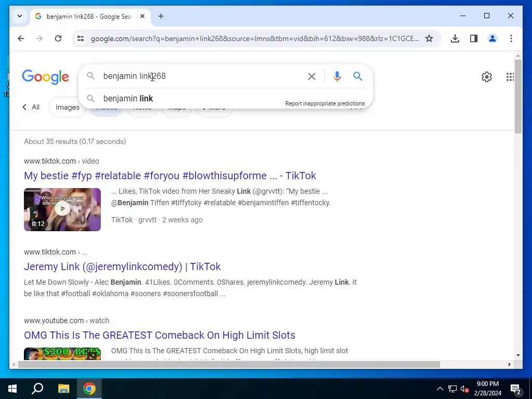Go back to previous page

click(21, 38)
